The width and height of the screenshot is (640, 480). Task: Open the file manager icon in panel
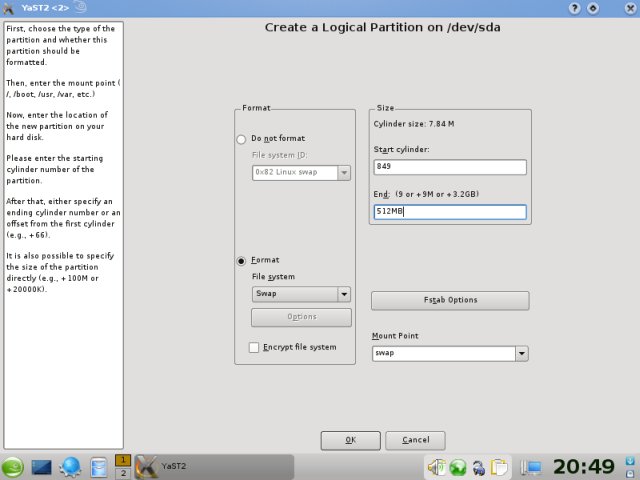pos(98,467)
